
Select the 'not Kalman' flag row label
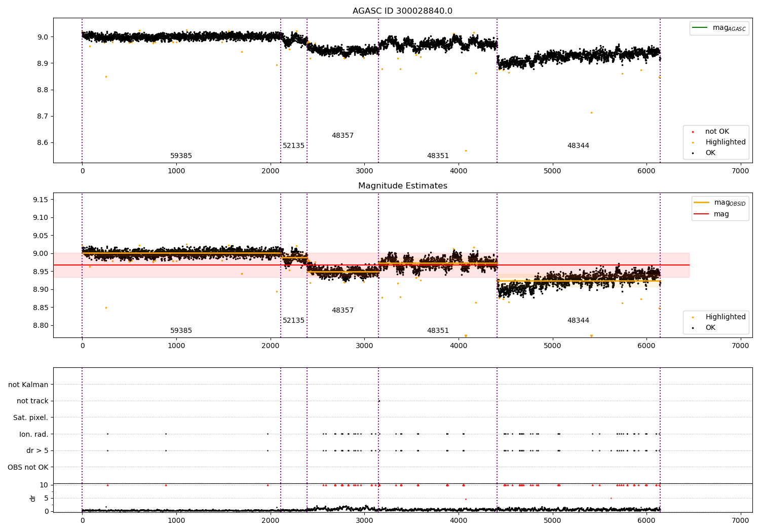tap(28, 385)
